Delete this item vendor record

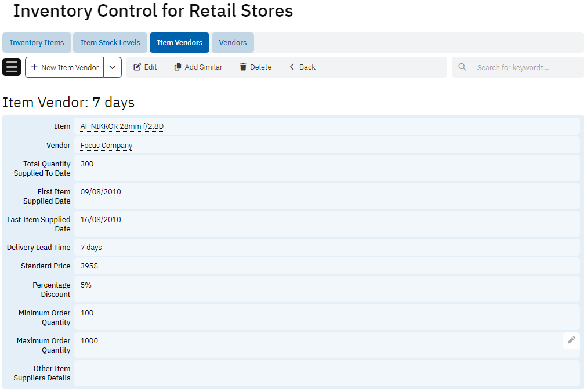pos(255,67)
